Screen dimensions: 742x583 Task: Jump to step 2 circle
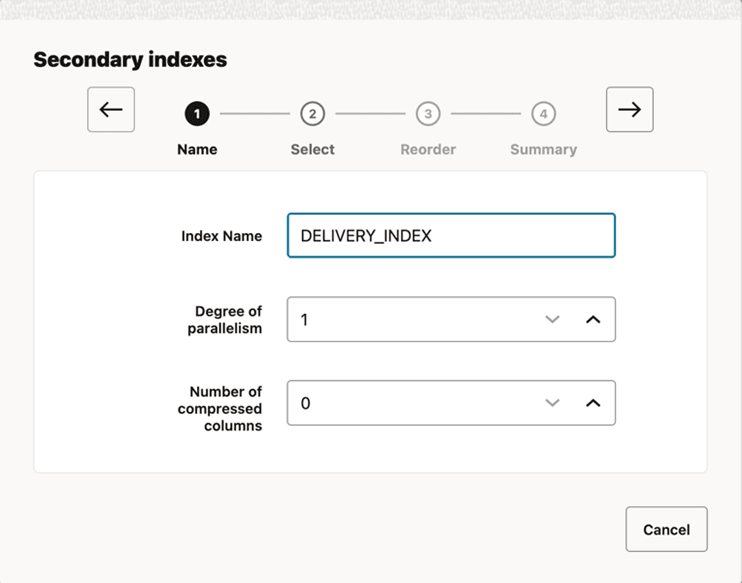click(312, 114)
